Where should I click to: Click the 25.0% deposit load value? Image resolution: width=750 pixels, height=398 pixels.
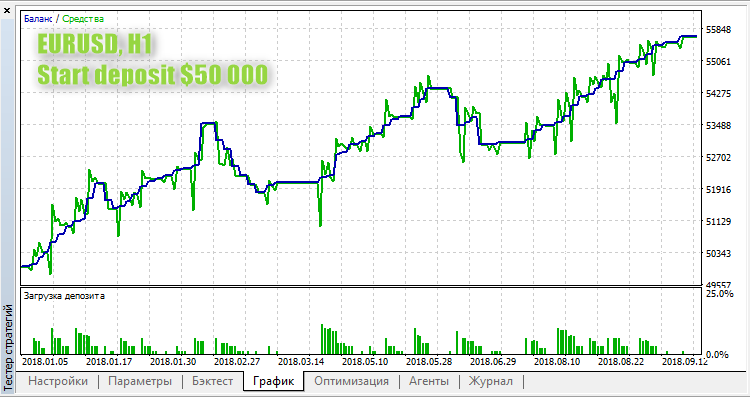719,293
